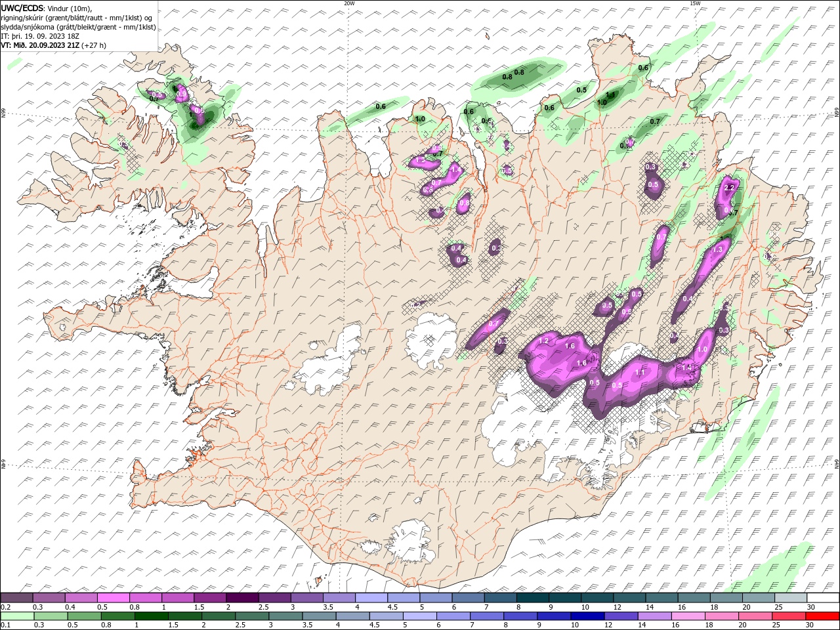This screenshot has height=630, width=840.
Task: Select the light pink 16–18 lower swatch
Action: pyautogui.click(x=688, y=616)
